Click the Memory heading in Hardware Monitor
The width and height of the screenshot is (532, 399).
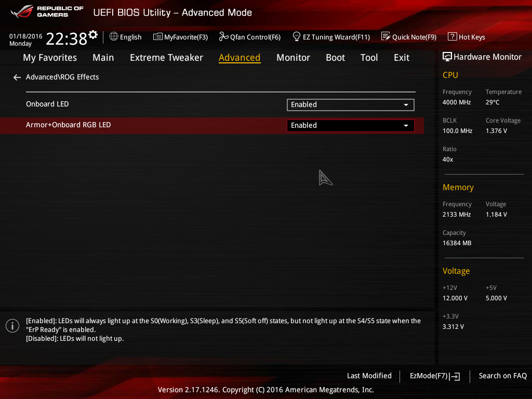click(x=458, y=187)
